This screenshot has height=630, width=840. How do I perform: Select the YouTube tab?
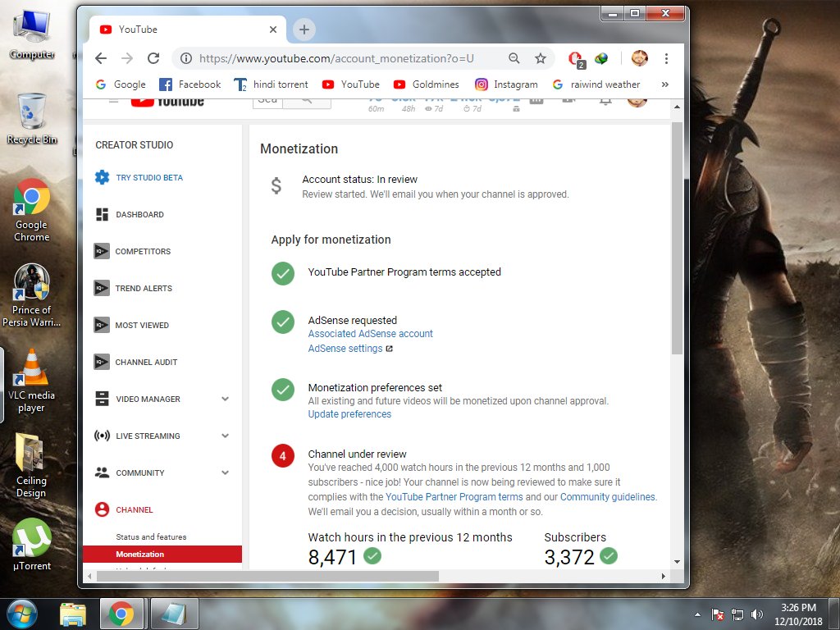click(x=188, y=30)
